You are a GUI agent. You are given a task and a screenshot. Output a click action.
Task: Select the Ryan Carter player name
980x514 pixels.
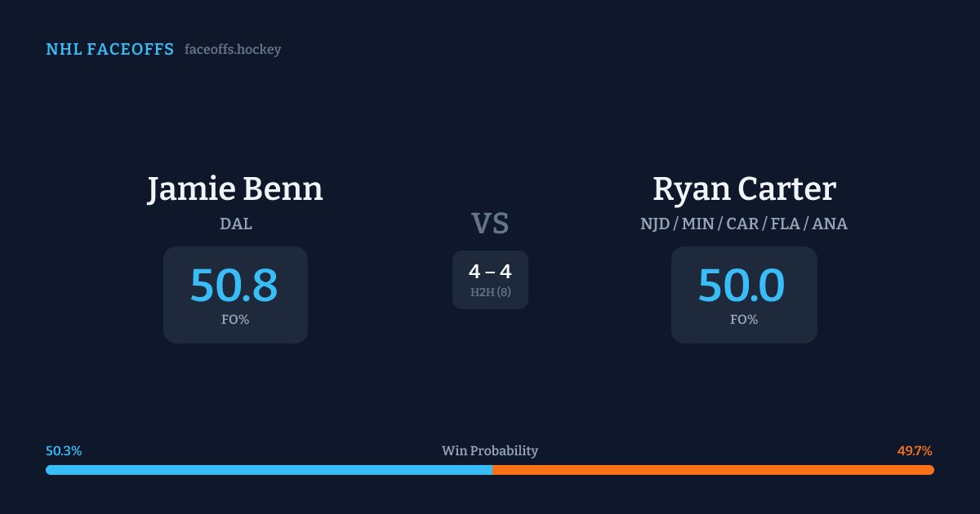pyautogui.click(x=744, y=189)
